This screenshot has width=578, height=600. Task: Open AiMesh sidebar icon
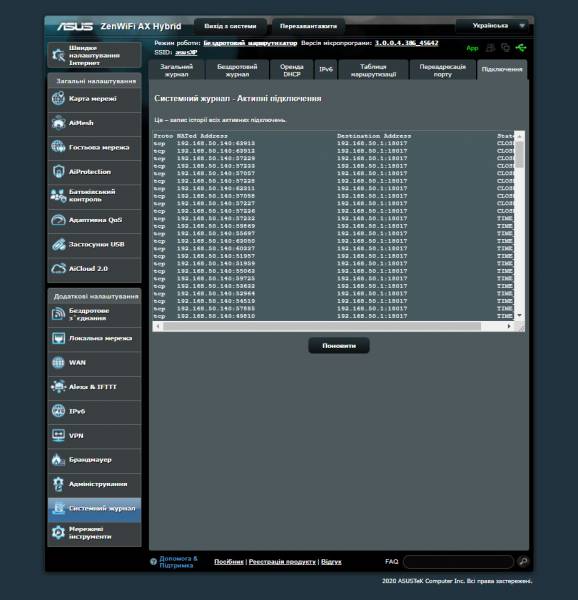point(59,123)
